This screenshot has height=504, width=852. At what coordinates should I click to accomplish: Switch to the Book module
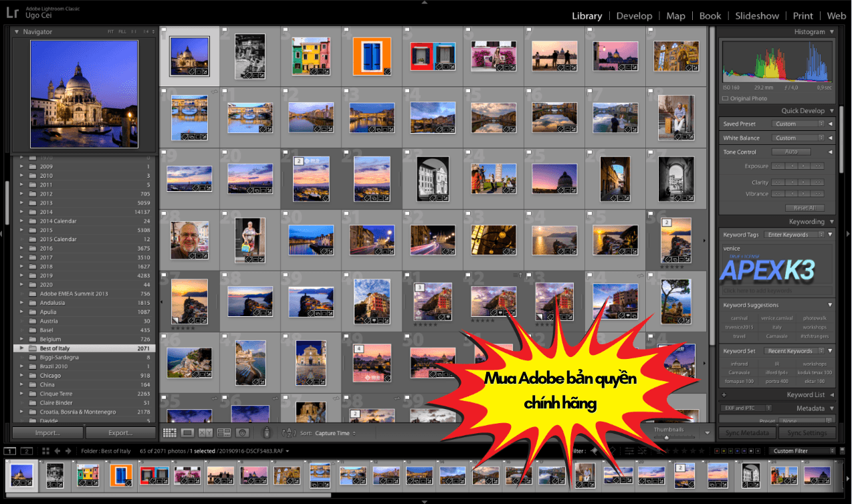point(710,16)
